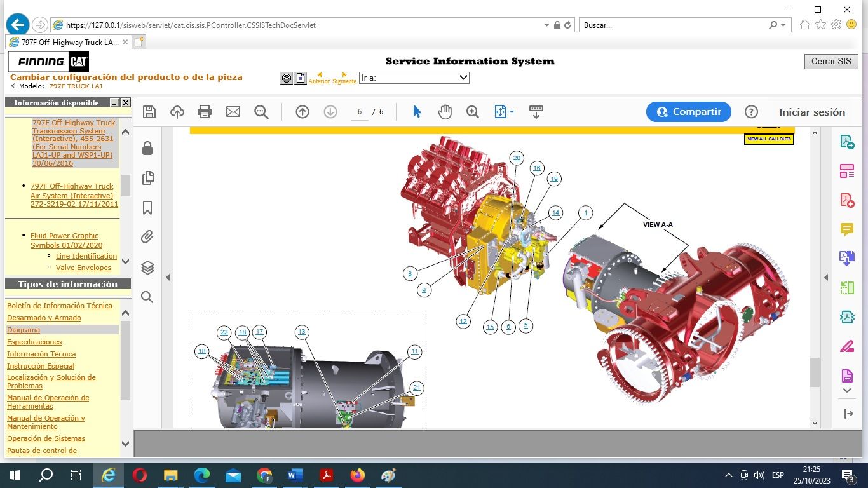Toggle VIEW ALL CALLOUTS on the diagram
The image size is (868, 488).
click(768, 139)
